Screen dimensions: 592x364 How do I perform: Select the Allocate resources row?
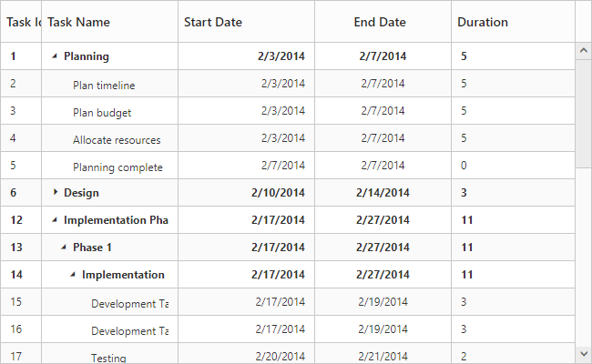click(x=117, y=140)
